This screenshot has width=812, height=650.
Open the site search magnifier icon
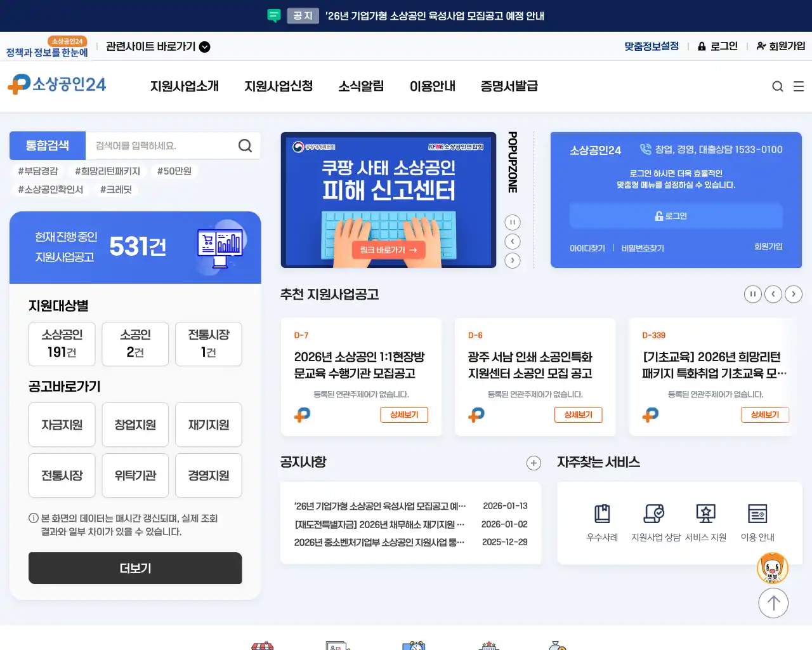point(777,86)
